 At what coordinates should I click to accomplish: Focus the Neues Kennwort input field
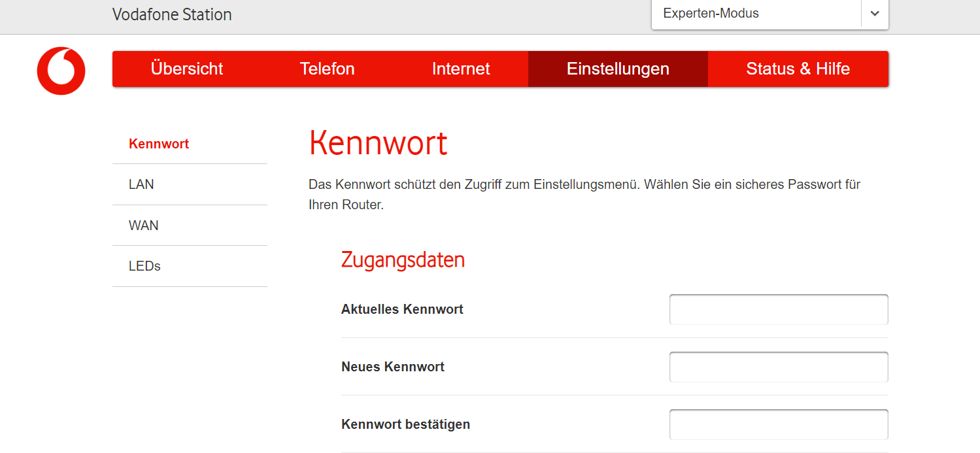[x=779, y=367]
